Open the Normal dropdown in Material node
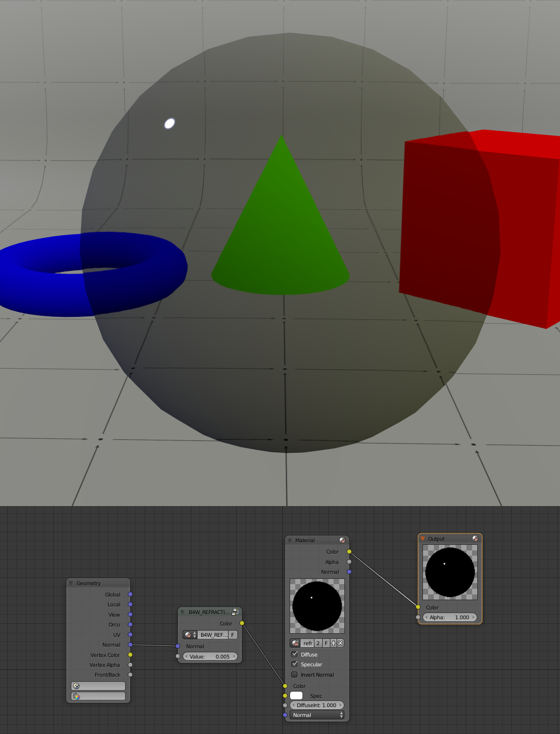Image resolution: width=560 pixels, height=734 pixels. pos(317,715)
